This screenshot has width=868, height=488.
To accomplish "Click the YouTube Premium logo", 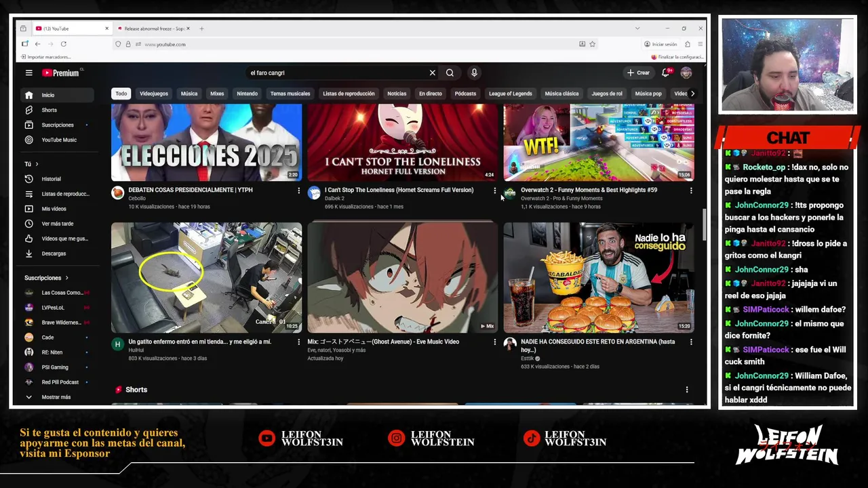I will (62, 73).
